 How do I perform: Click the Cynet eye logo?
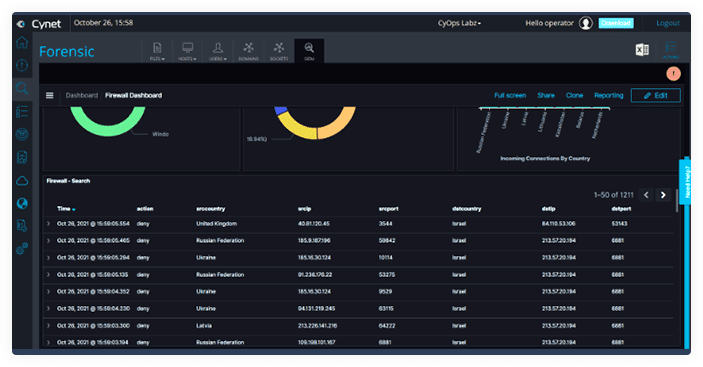(x=21, y=24)
